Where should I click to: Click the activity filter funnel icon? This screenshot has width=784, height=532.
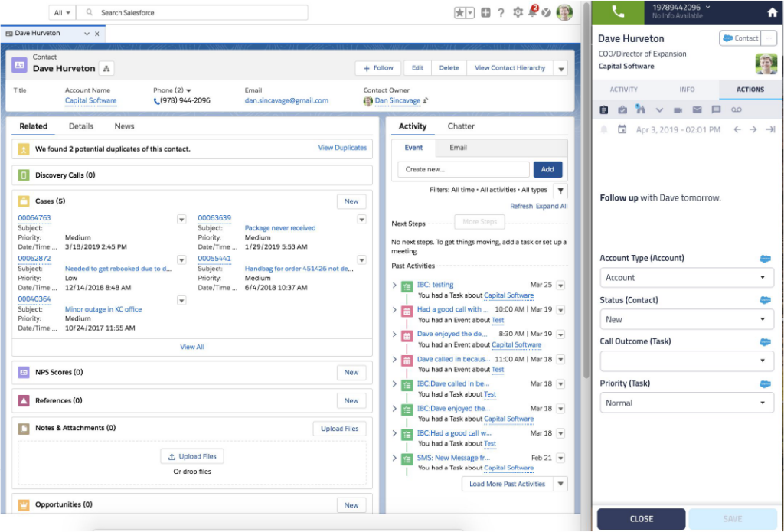point(560,191)
